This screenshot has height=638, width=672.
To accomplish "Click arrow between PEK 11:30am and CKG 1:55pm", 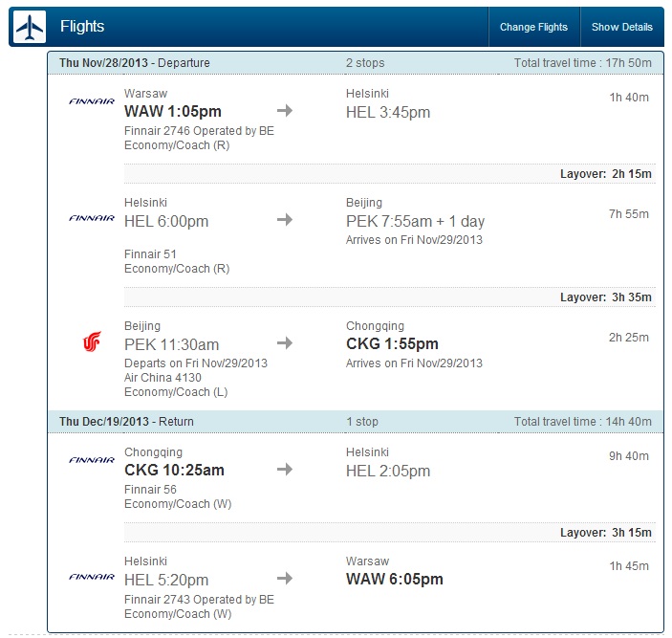I will [x=285, y=343].
